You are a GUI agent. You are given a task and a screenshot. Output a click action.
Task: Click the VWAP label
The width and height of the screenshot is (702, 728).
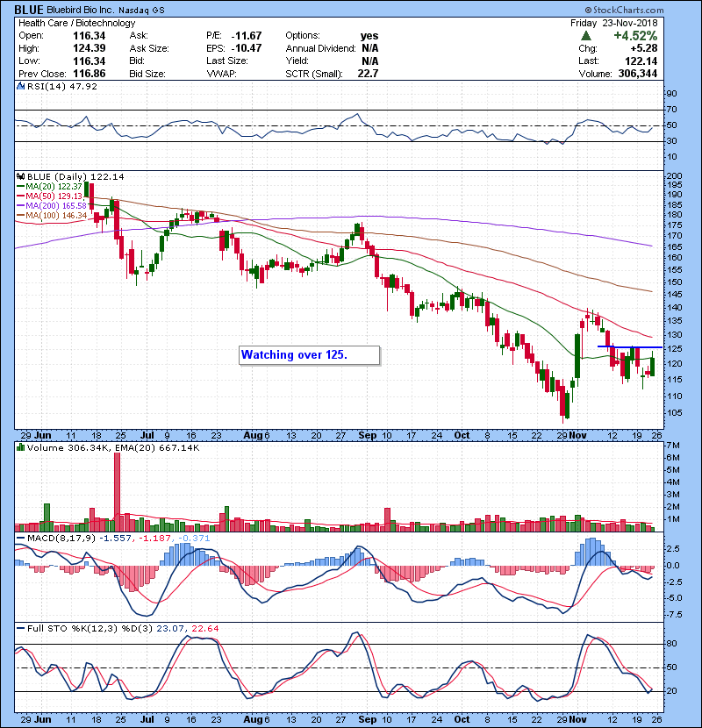[x=222, y=74]
